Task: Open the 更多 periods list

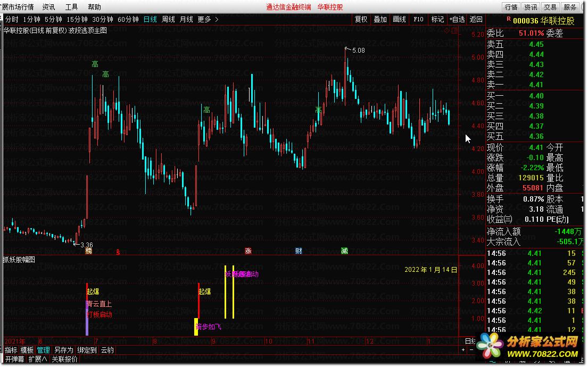Action: 204,19
